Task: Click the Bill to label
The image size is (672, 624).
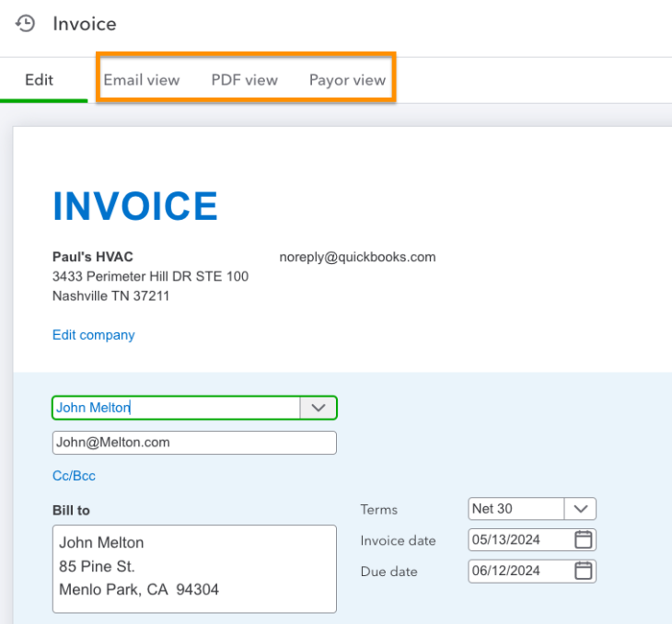Action: 71,511
